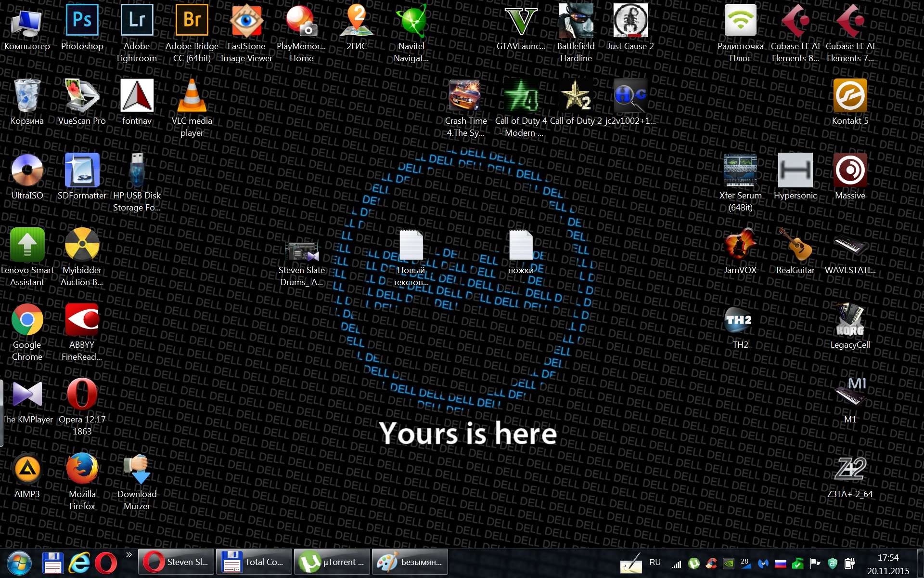Select the RealGuitar desktop shortcut
The width and height of the screenshot is (924, 578).
pos(795,245)
